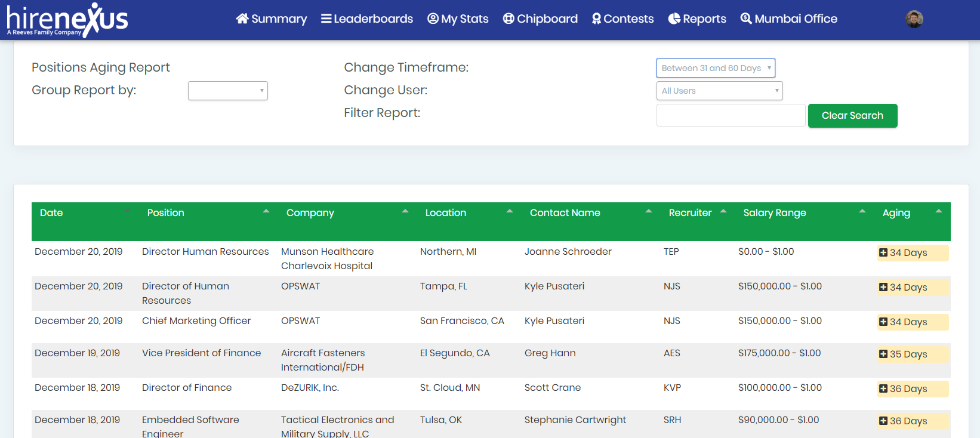Click Aircraft Fasteners International/FDH cell
This screenshot has width=980, height=438.
323,360
